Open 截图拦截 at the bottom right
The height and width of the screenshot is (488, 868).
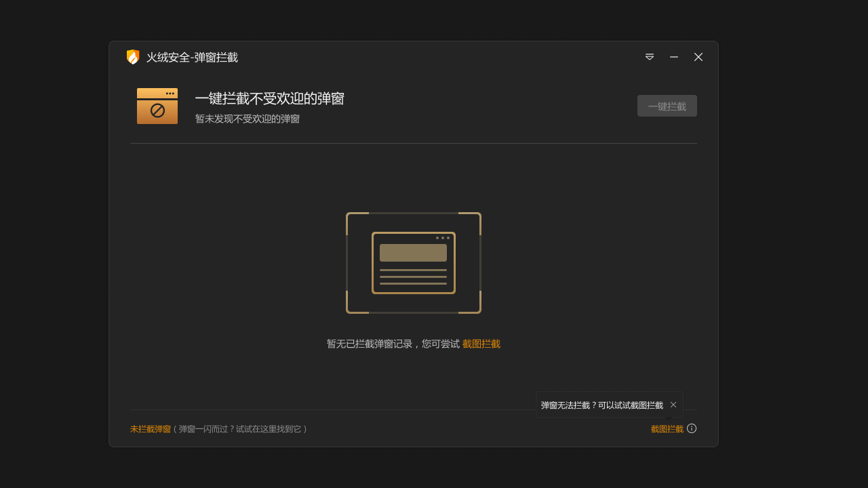pyautogui.click(x=666, y=428)
